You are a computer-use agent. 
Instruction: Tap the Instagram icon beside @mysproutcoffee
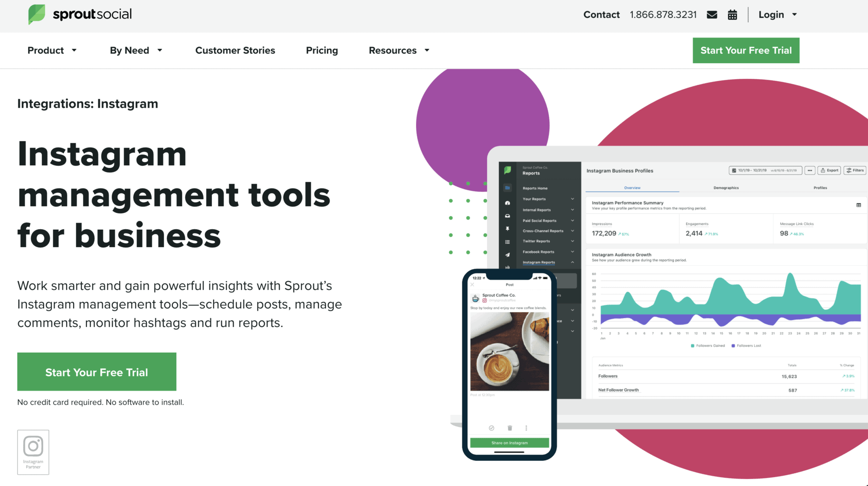pyautogui.click(x=485, y=300)
